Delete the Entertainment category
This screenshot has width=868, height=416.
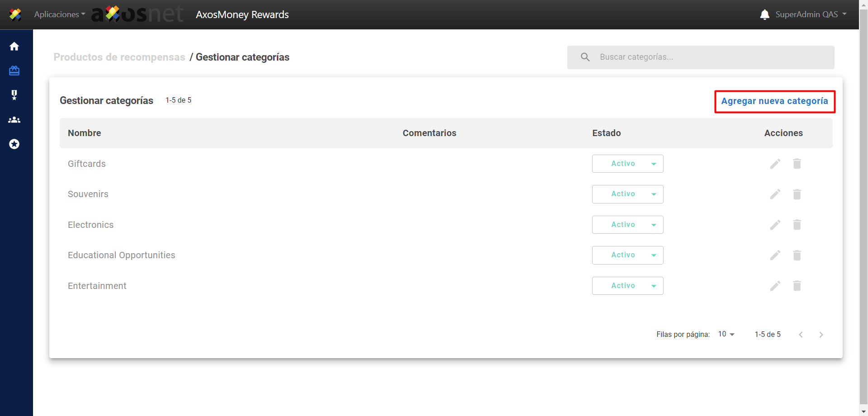point(797,286)
